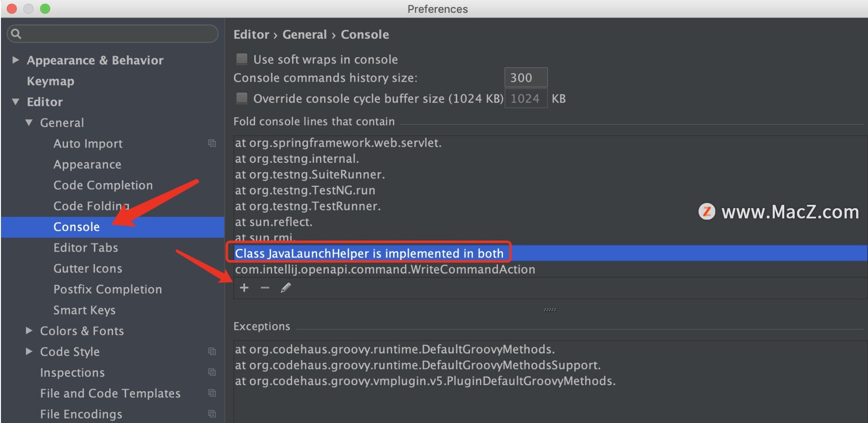Viewport: 868px width, 423px height.
Task: Click the copy icon next to File Encodings
Action: [212, 414]
